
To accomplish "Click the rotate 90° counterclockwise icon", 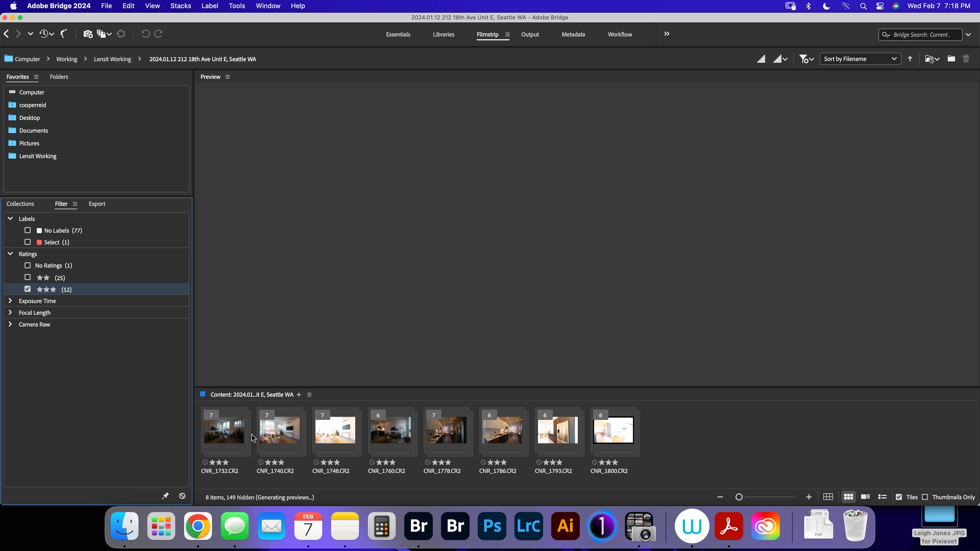I will coord(145,34).
